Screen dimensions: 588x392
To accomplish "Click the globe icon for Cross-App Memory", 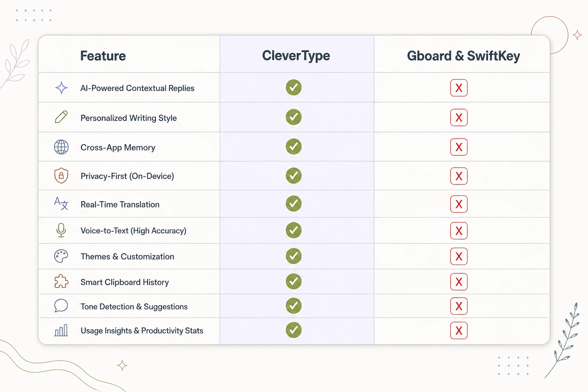I will coord(61,147).
